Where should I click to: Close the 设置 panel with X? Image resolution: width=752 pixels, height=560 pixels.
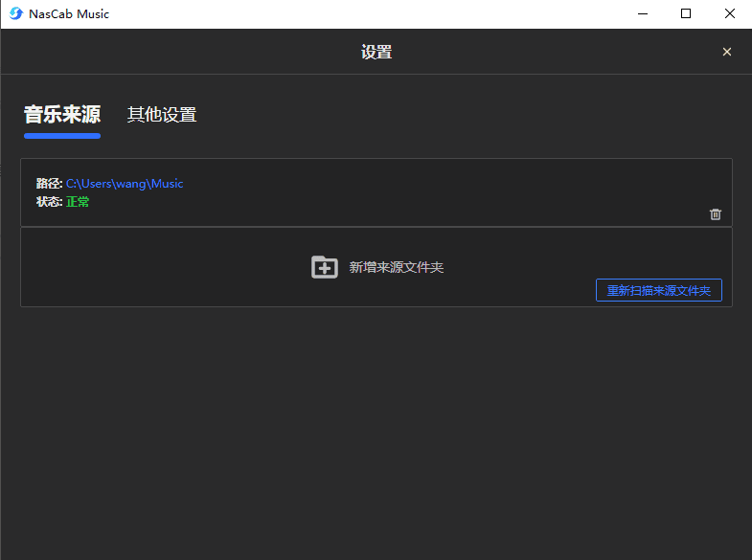(x=726, y=52)
